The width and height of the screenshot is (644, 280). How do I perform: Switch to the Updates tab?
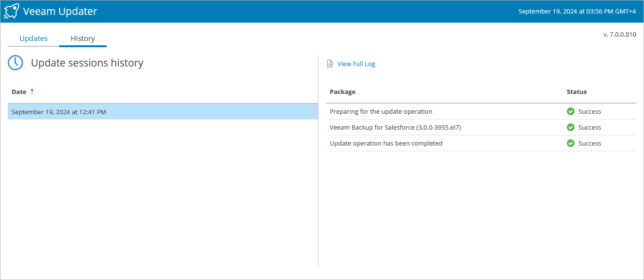[33, 39]
